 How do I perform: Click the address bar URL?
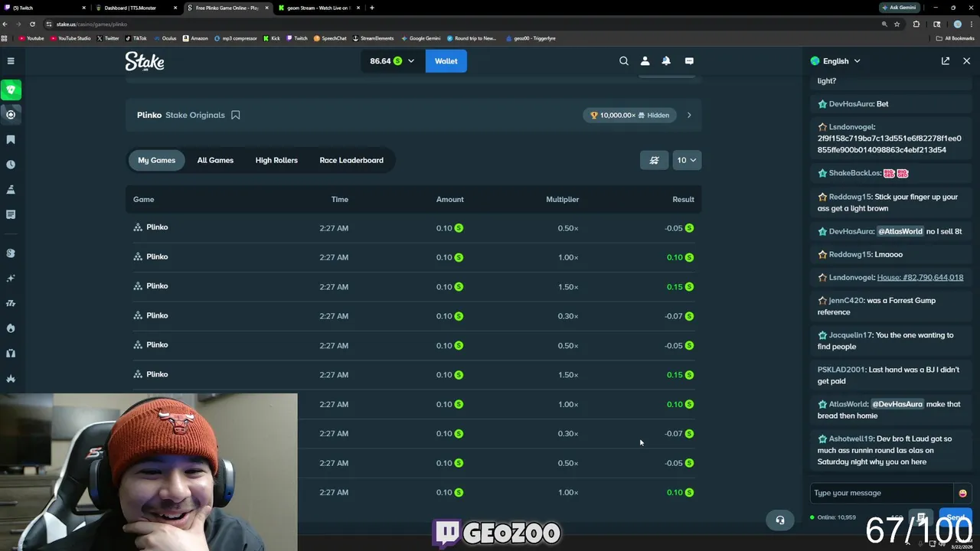coord(92,24)
